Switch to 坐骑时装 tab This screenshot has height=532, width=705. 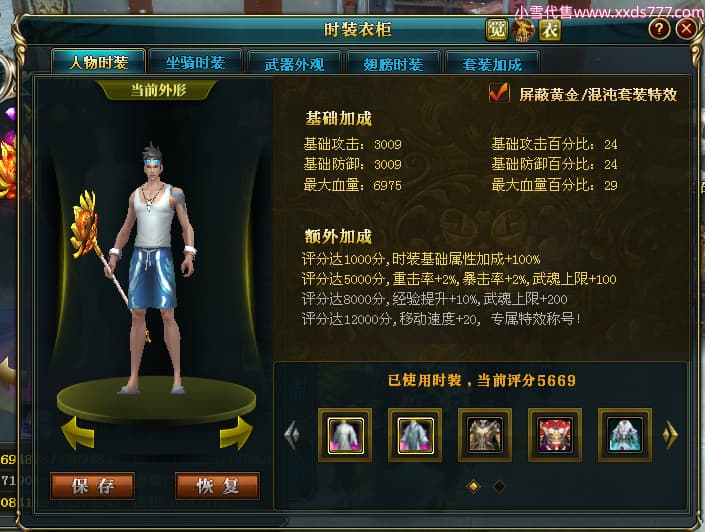point(196,63)
